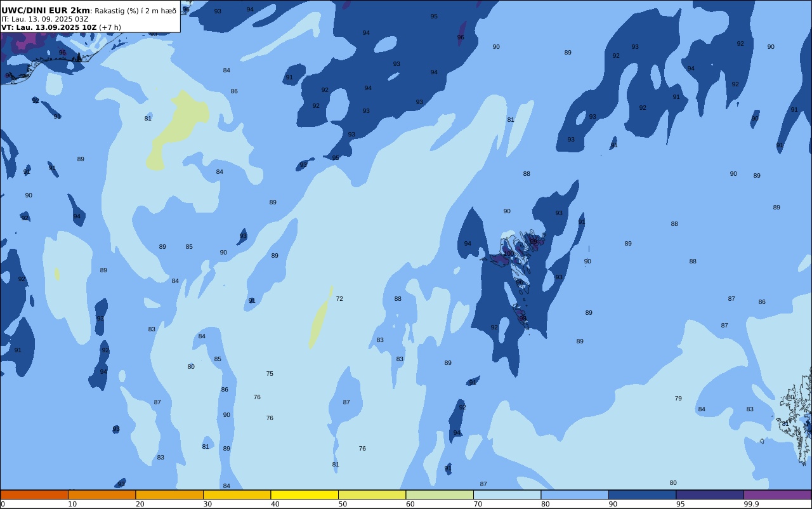Click the '(+7 h)' forecast offset text

[x=110, y=27]
